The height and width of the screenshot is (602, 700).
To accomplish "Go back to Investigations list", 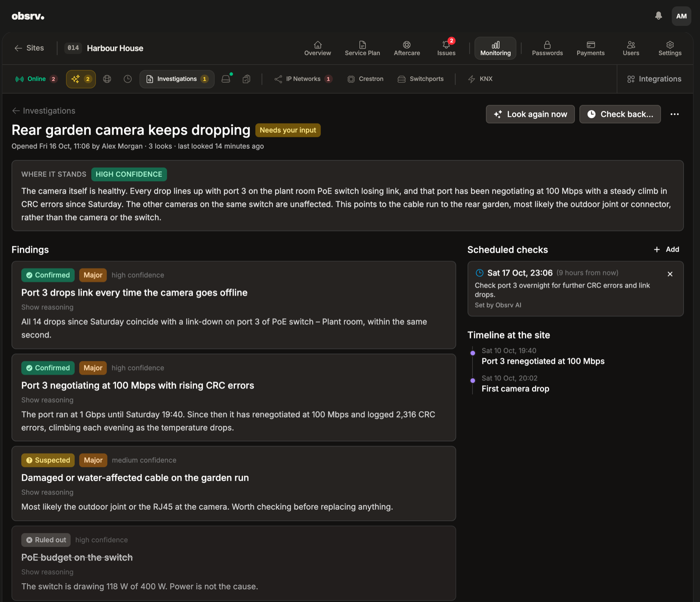I will [x=43, y=111].
